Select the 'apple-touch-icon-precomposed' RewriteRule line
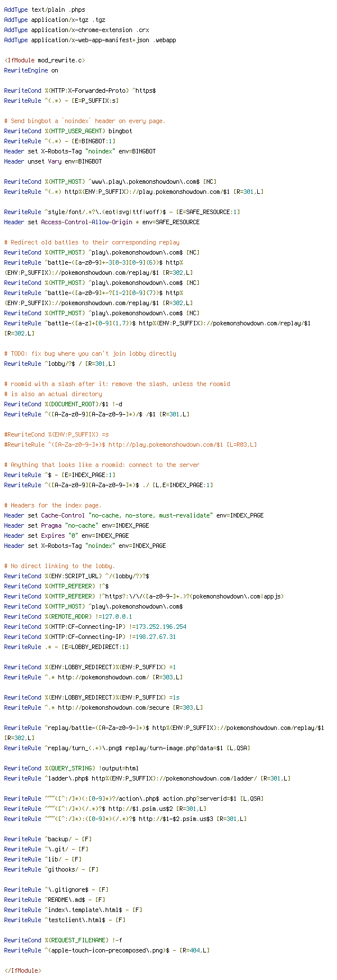 pos(107,951)
